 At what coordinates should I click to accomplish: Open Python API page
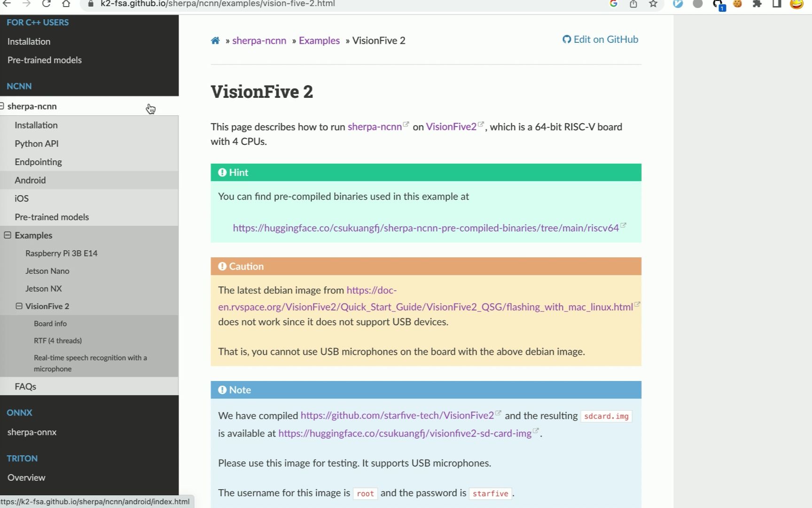[37, 143]
